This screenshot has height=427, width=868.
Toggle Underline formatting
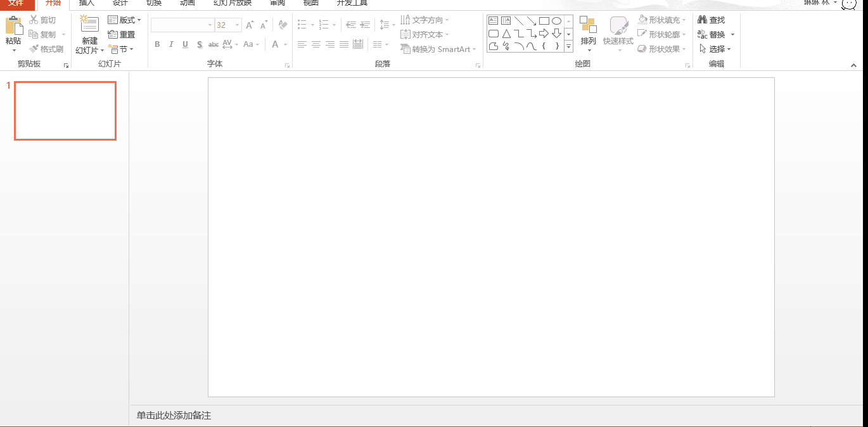[x=184, y=44]
